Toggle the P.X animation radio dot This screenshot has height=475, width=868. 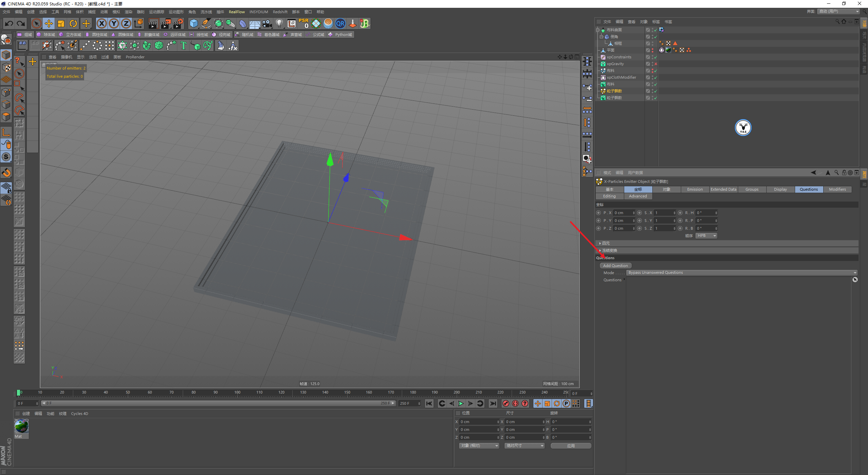[598, 213]
